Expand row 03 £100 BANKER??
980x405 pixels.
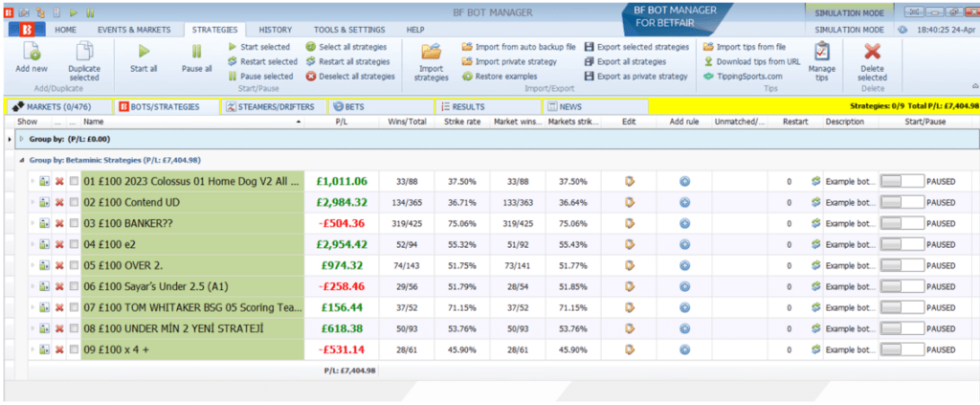33,224
